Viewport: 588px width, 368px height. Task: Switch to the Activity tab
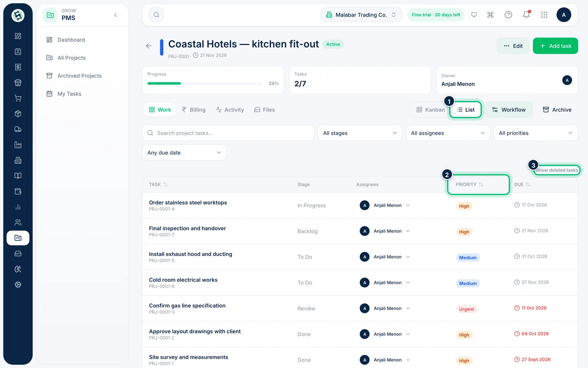tap(230, 110)
